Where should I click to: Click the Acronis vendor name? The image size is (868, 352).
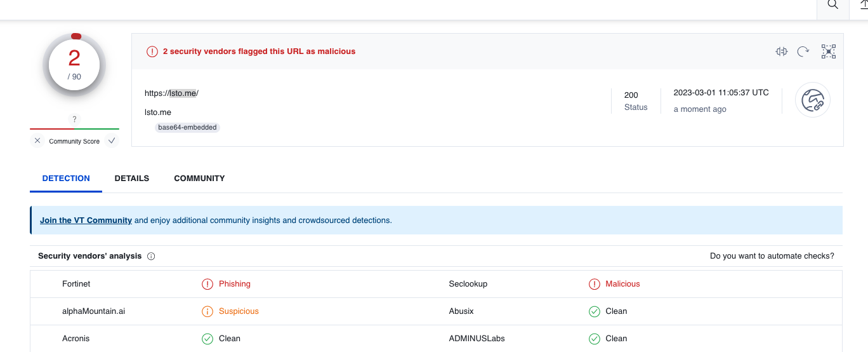point(76,339)
